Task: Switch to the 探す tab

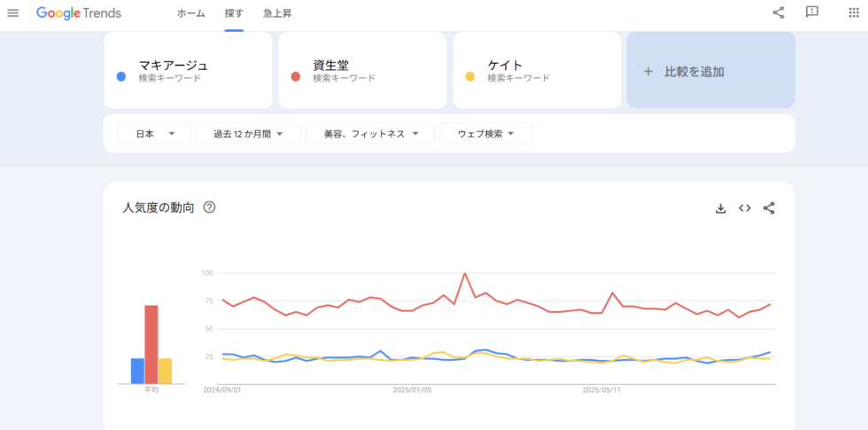Action: coord(234,14)
